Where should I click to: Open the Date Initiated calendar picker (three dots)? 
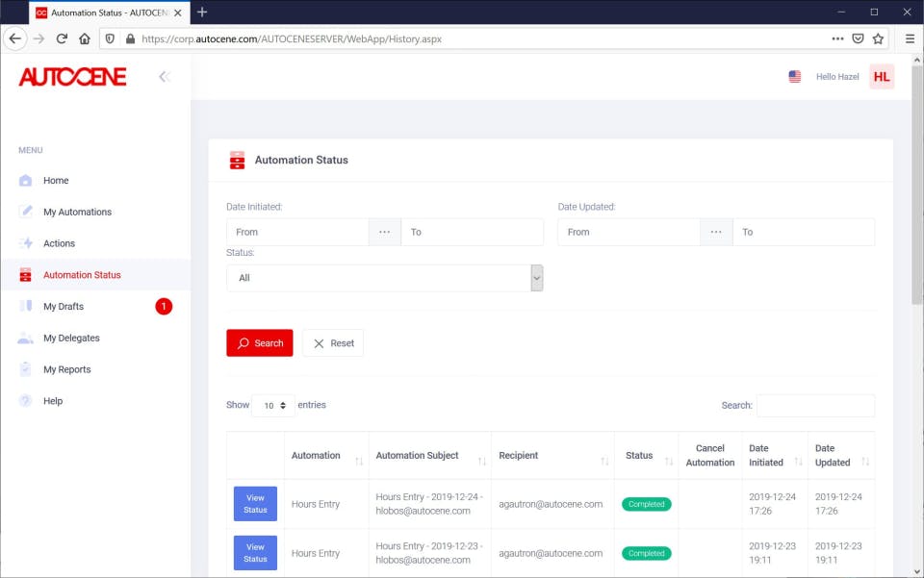point(385,232)
